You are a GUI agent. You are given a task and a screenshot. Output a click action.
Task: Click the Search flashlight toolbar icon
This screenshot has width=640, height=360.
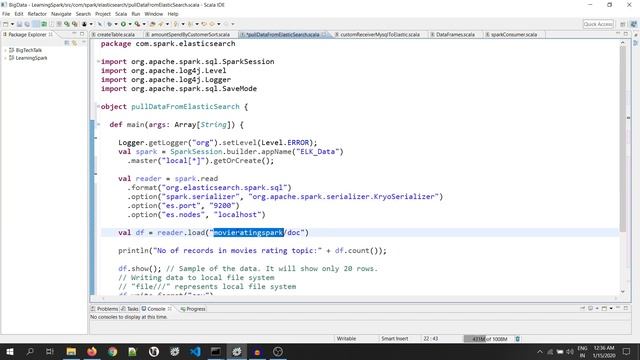[x=161, y=24]
